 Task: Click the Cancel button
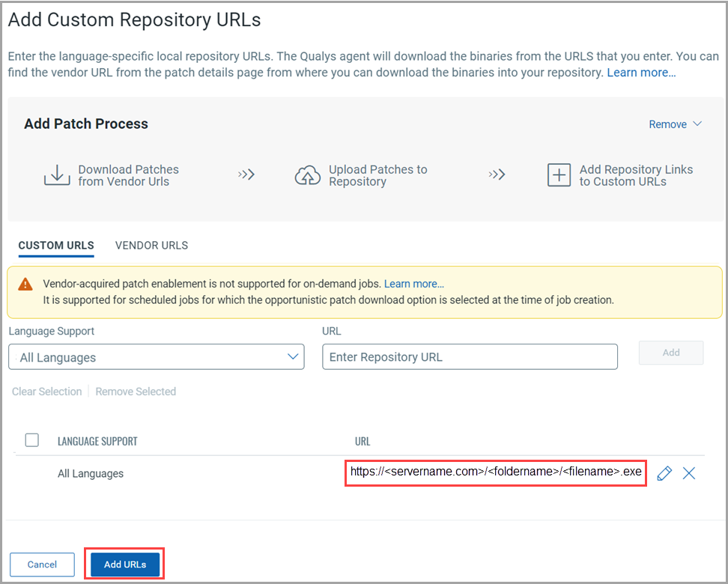pyautogui.click(x=42, y=565)
